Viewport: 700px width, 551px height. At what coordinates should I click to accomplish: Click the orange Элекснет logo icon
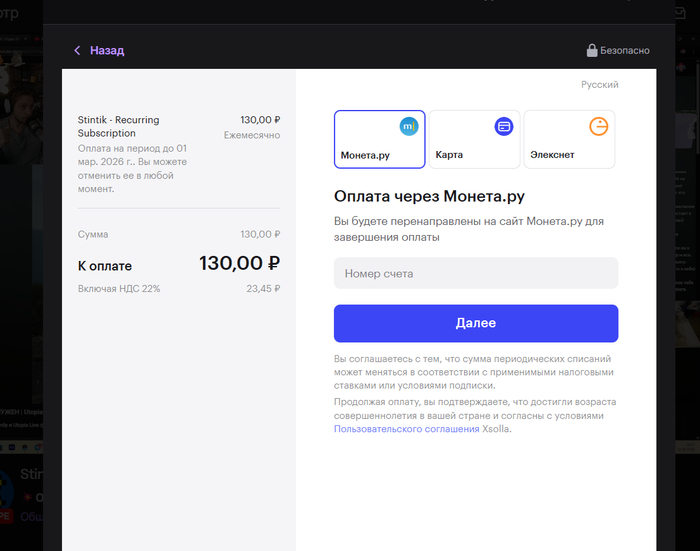click(598, 126)
